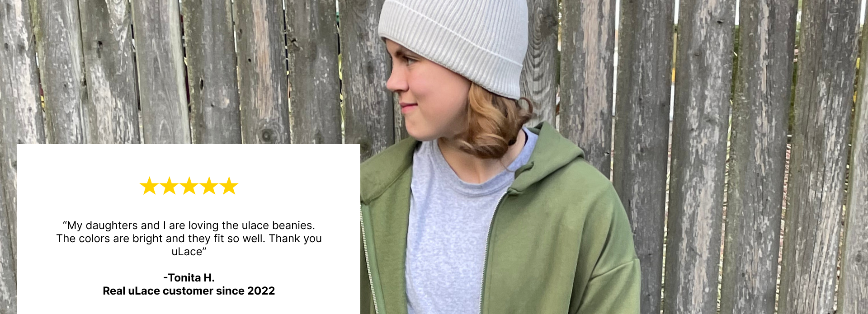Click the empty white area above the stars

tap(189, 159)
